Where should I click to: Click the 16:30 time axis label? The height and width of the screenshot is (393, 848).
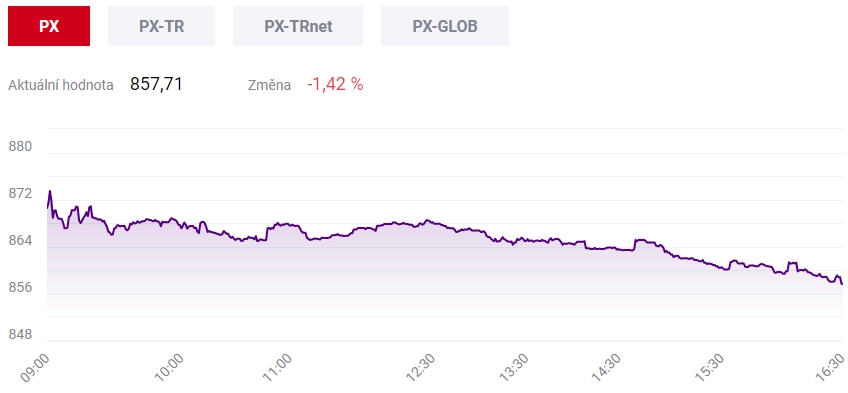pyautogui.click(x=831, y=367)
